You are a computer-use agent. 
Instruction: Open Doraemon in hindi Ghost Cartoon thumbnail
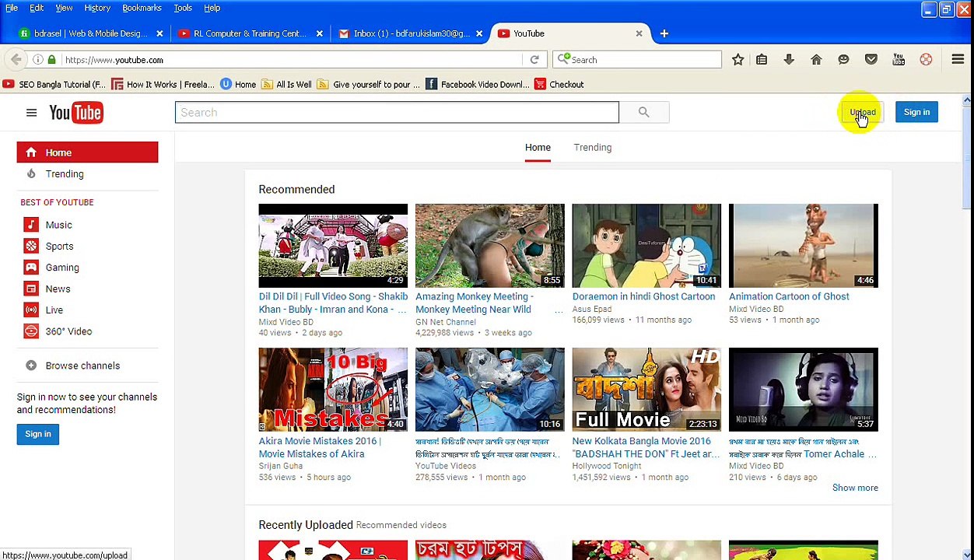[646, 246]
